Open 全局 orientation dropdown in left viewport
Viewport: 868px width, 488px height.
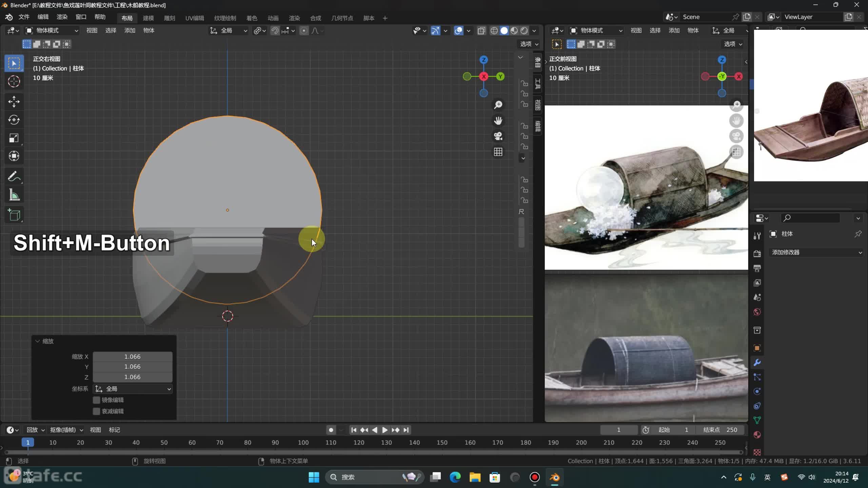229,30
